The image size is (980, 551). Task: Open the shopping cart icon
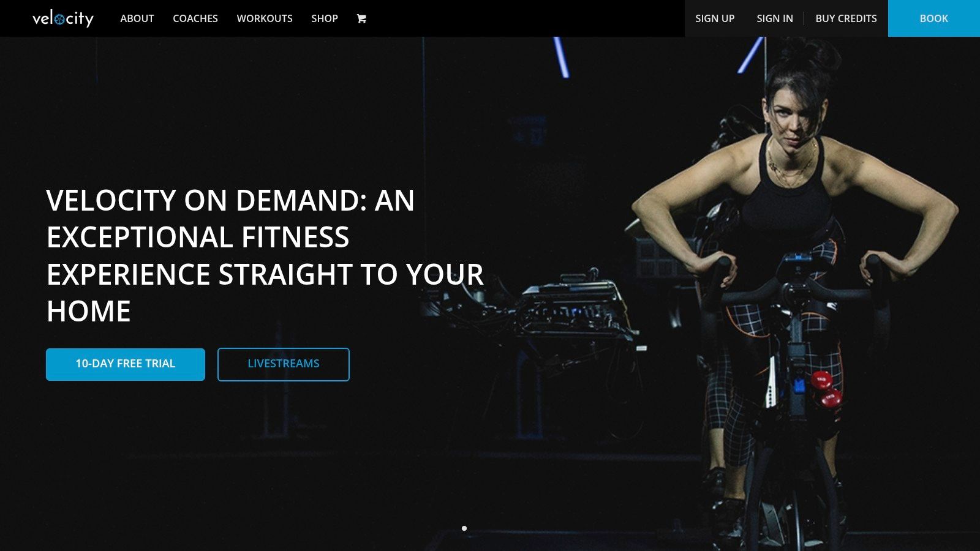tap(361, 18)
